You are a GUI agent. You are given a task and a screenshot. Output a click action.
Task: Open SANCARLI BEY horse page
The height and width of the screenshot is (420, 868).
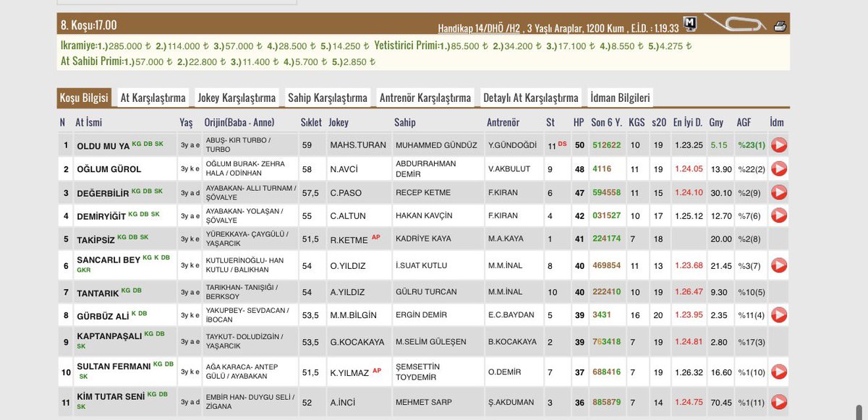109,260
